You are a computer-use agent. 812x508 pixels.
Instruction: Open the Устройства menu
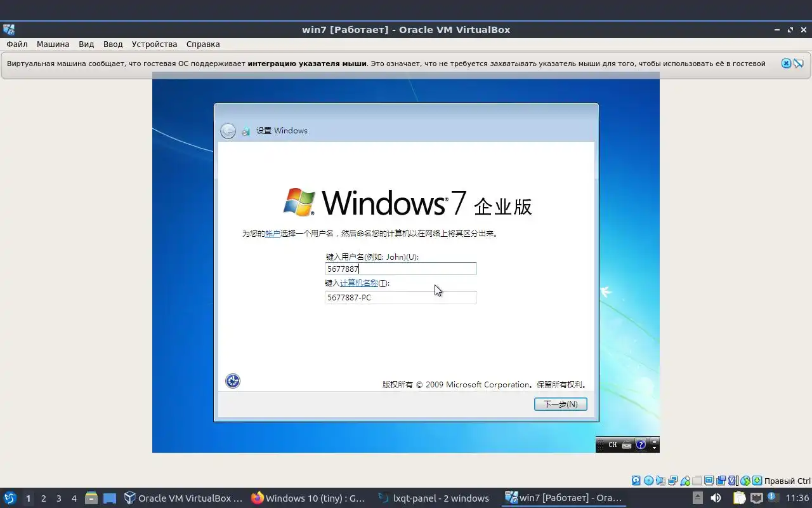click(x=154, y=44)
